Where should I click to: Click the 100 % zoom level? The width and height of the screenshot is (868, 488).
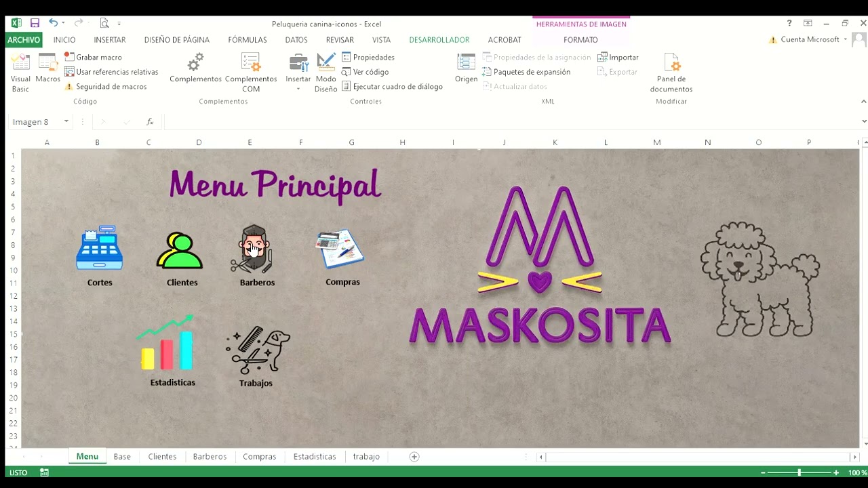(857, 472)
